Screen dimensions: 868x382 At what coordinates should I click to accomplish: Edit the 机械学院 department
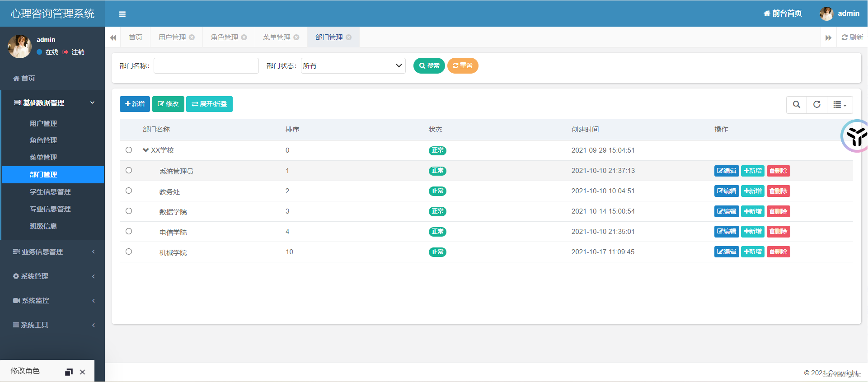(727, 252)
